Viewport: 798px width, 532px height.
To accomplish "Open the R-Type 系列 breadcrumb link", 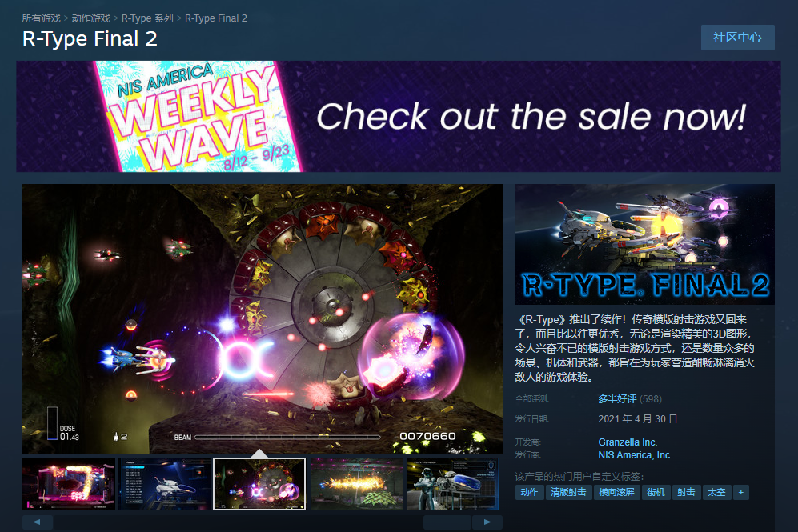I will coord(147,18).
